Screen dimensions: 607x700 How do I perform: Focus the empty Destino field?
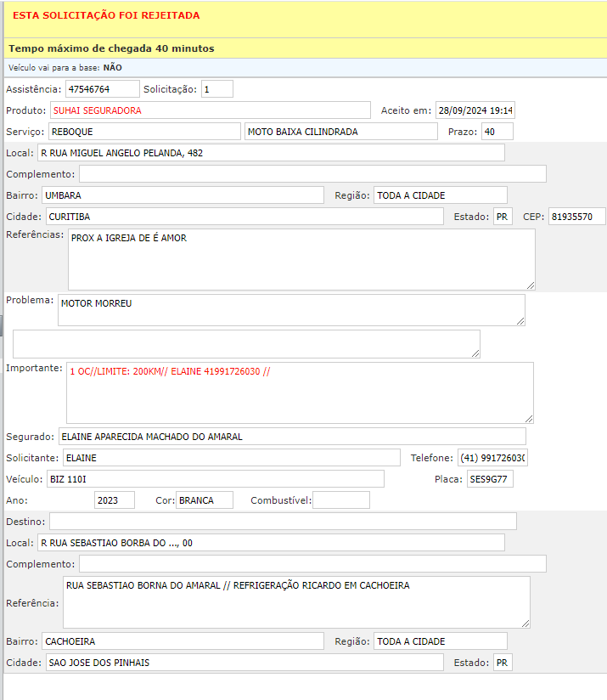tap(283, 521)
